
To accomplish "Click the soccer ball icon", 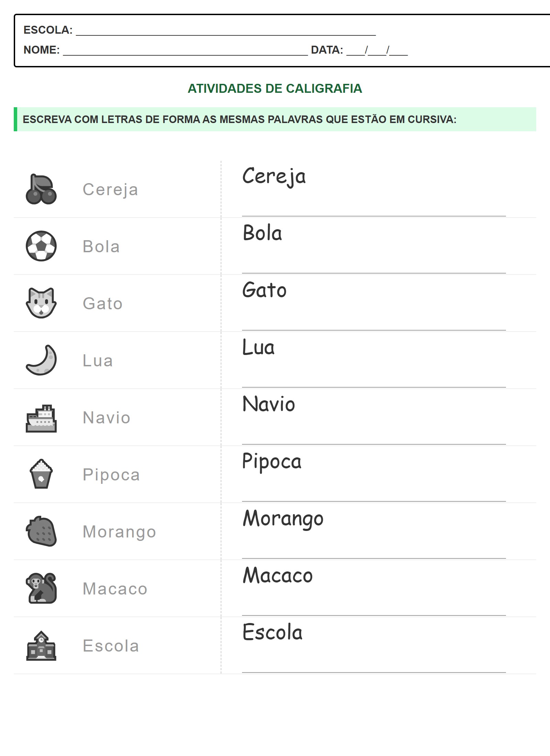I will (x=41, y=246).
